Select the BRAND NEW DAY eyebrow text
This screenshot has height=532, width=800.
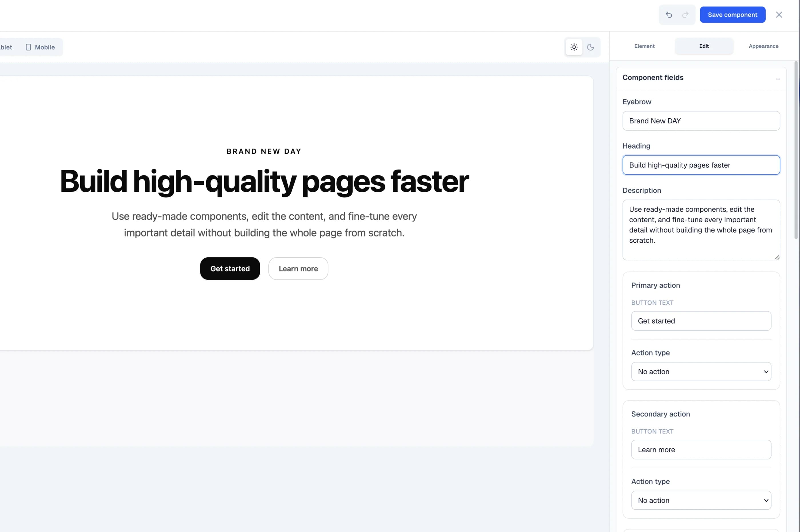point(264,151)
